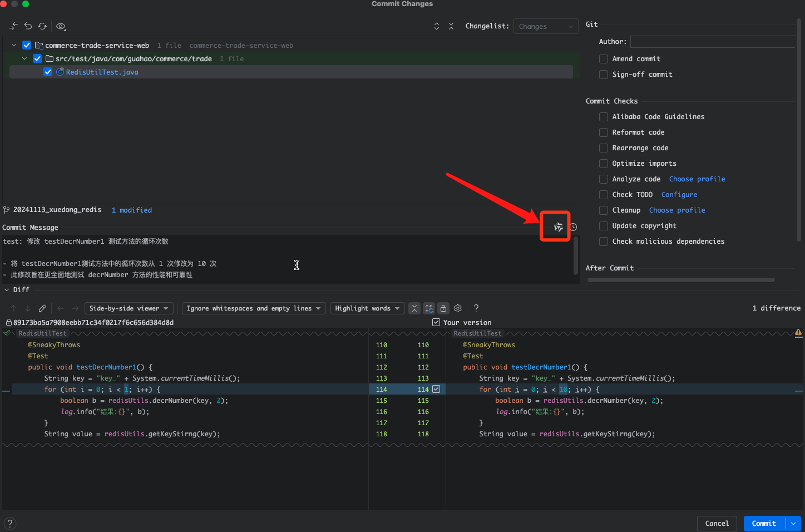Tick the Cleanup checkbox
The image size is (805, 532).
604,210
